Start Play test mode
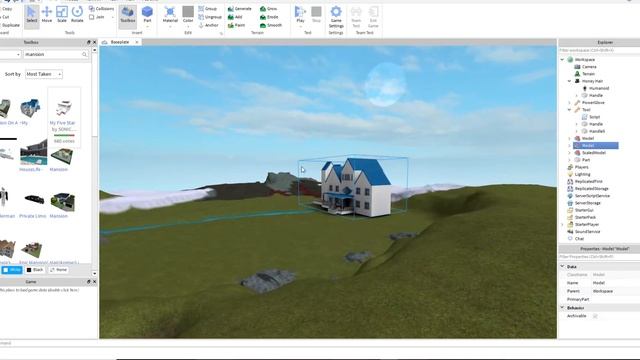Screen dimensions: 640x360 (300, 15)
